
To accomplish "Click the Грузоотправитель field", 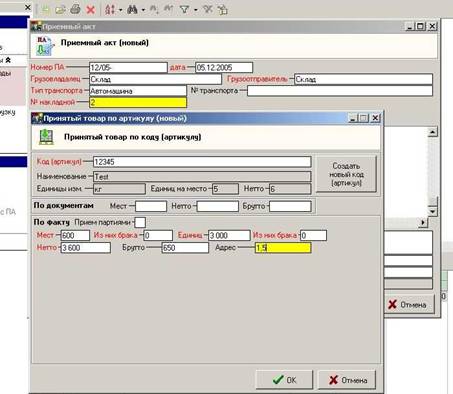I will click(x=363, y=79).
